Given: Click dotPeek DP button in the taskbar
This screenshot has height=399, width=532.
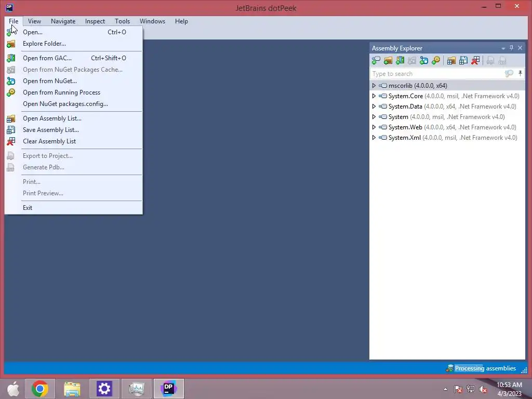Looking at the screenshot, I should tap(169, 389).
